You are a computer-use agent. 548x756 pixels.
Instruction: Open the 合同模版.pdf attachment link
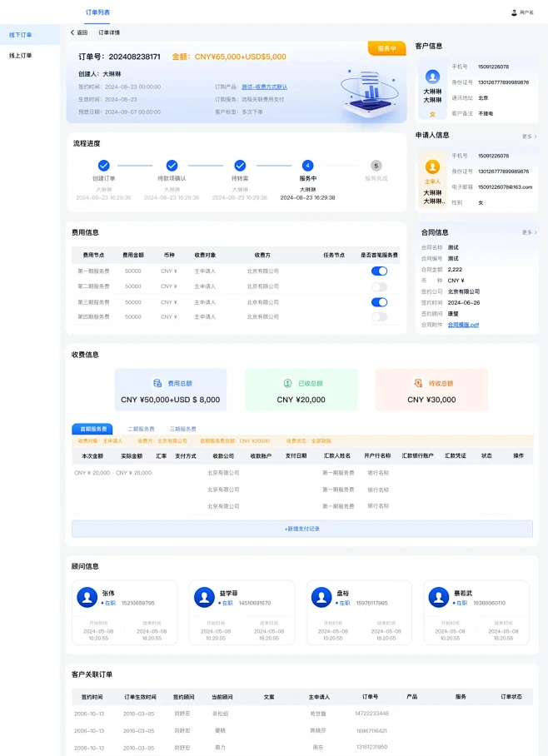pos(463,325)
